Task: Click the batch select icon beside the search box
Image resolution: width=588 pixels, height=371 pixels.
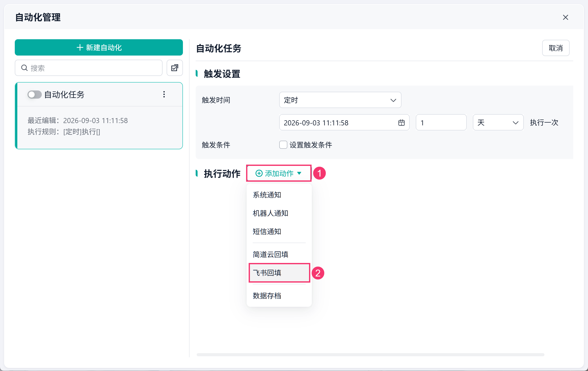Action: click(175, 68)
